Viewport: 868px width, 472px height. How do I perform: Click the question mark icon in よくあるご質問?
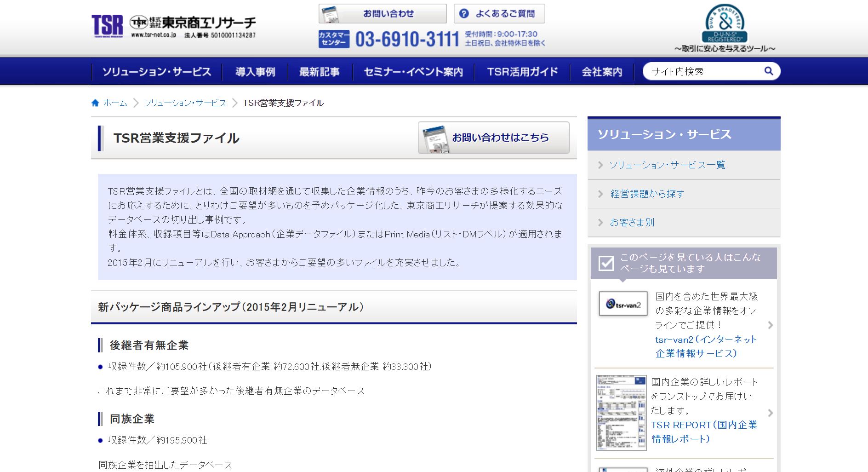(x=464, y=14)
